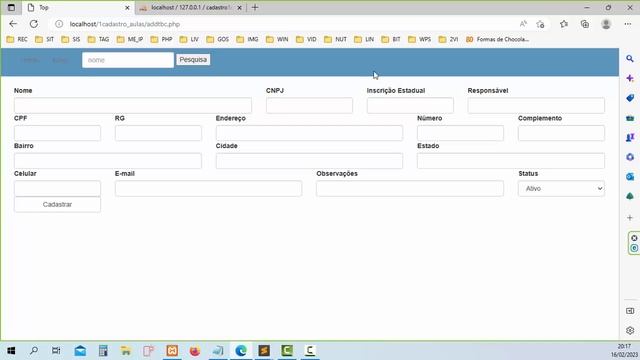
Task: Add this page to favorites
Action: (x=540, y=24)
